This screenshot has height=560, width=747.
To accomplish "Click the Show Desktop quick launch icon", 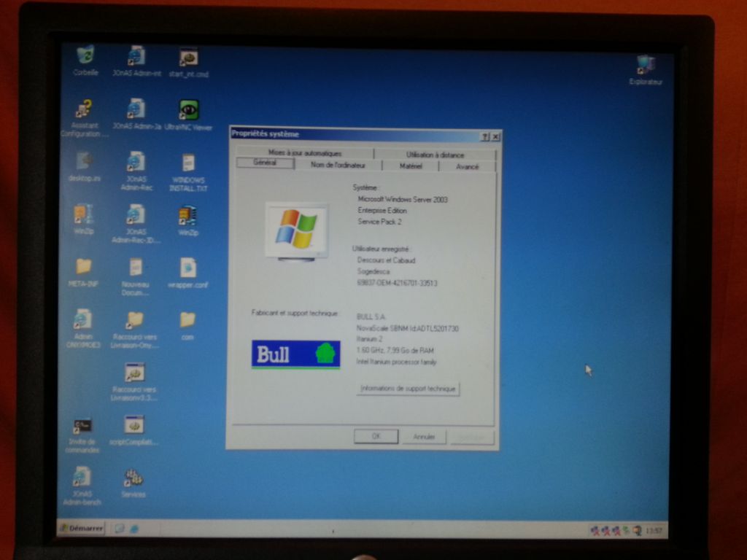I will 119,528.
